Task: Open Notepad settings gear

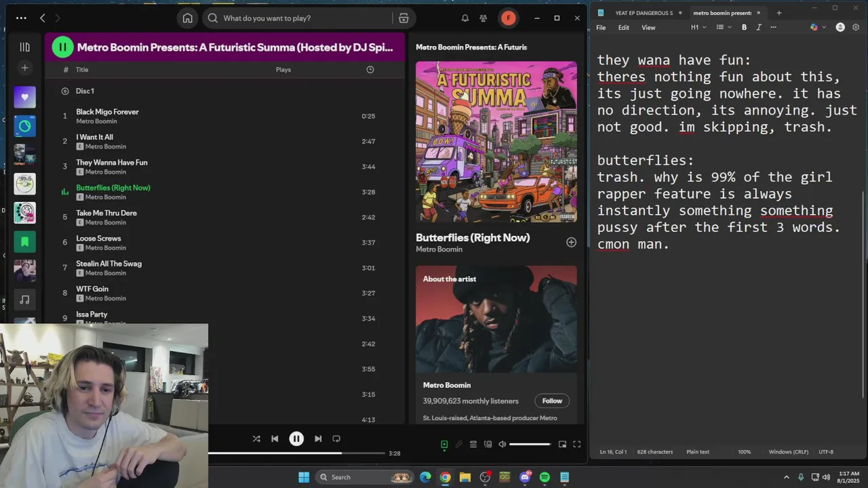Action: point(855,28)
